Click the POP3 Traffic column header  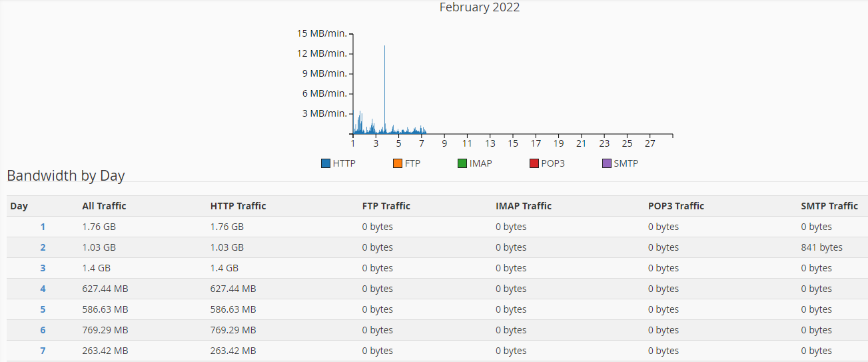click(x=676, y=206)
